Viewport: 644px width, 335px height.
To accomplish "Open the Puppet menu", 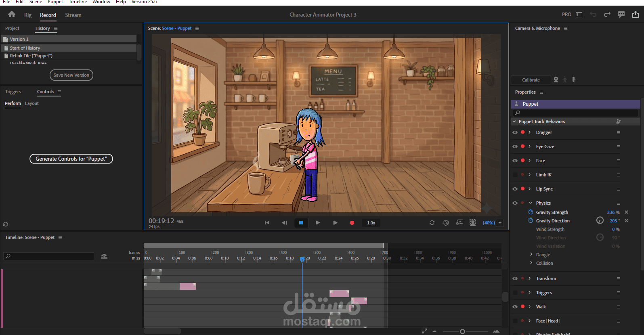I will 55,2.
